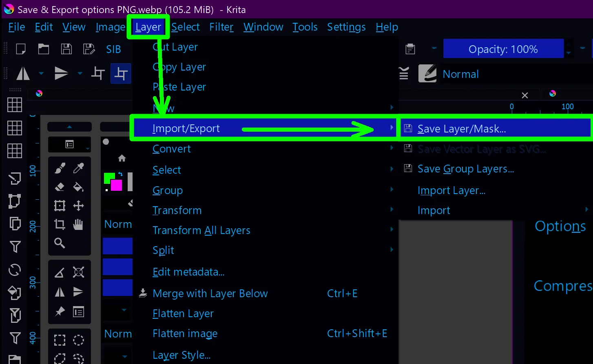The width and height of the screenshot is (593, 364).
Task: Open the horizontal mirror options dropdown arrow
Action: 41,74
